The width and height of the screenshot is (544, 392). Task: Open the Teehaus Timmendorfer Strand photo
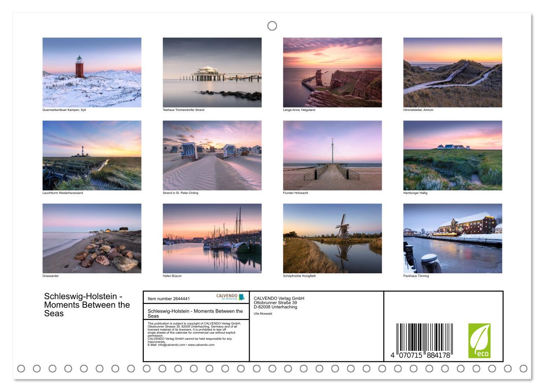tap(212, 73)
